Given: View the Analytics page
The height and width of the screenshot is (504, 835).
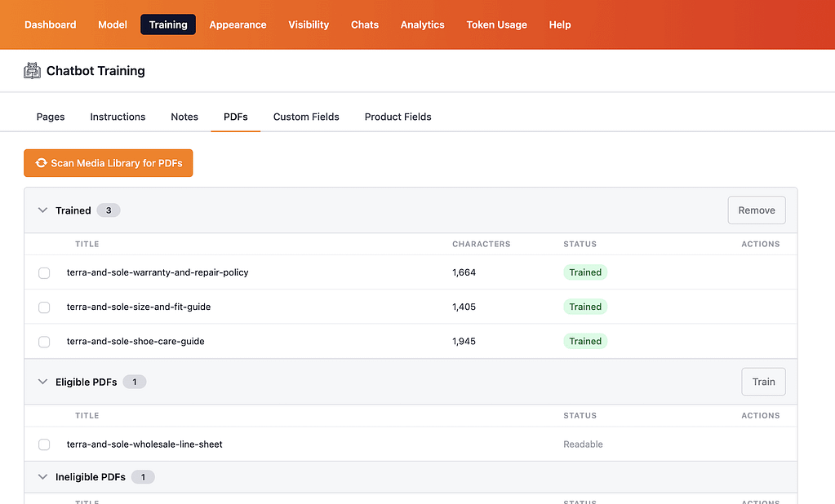Looking at the screenshot, I should pyautogui.click(x=422, y=24).
